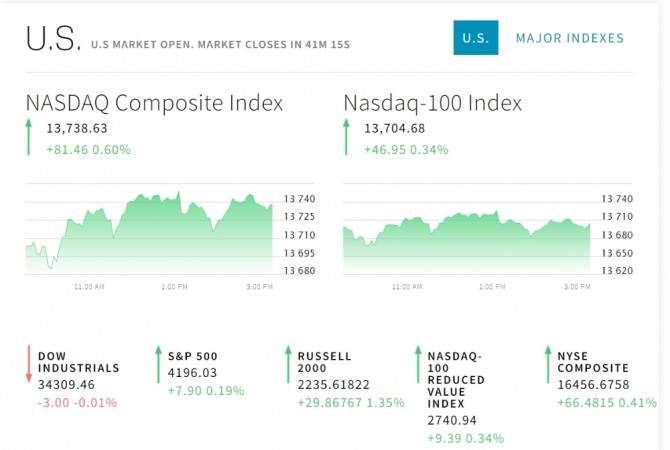Click the 11:00 AM label on Nasdaq-100 chart

(x=407, y=287)
